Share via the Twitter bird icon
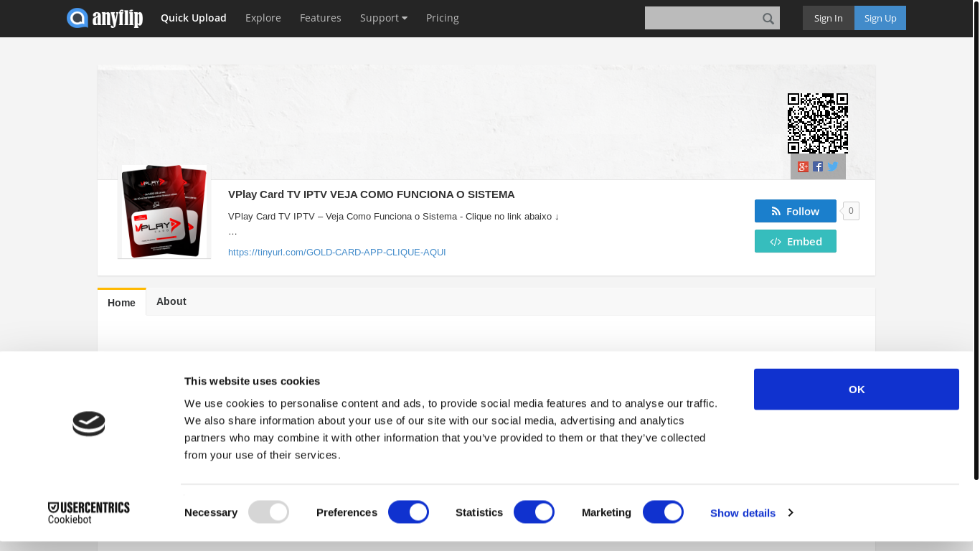This screenshot has width=980, height=551. (x=833, y=166)
